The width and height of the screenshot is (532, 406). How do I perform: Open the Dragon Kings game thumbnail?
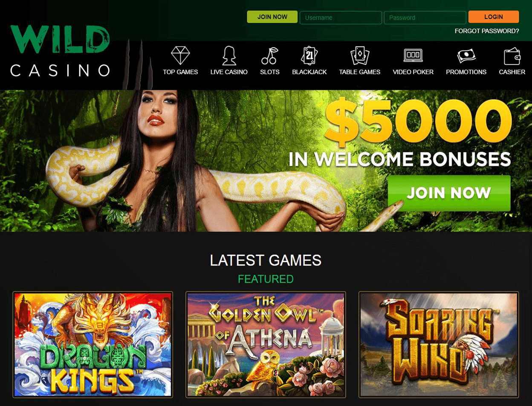click(x=93, y=345)
